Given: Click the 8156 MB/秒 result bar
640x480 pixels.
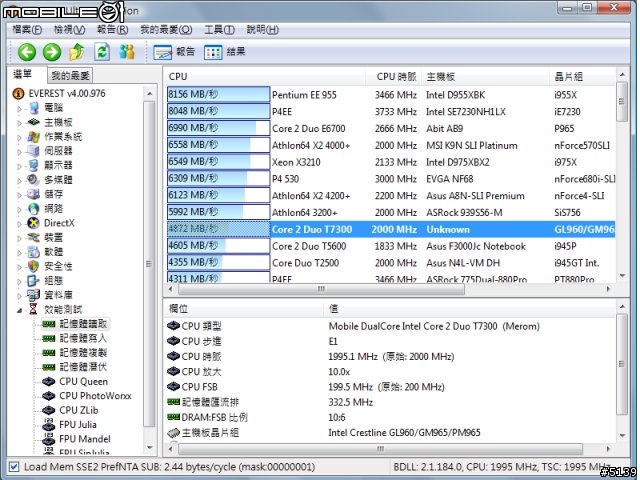Looking at the screenshot, I should pos(218,94).
